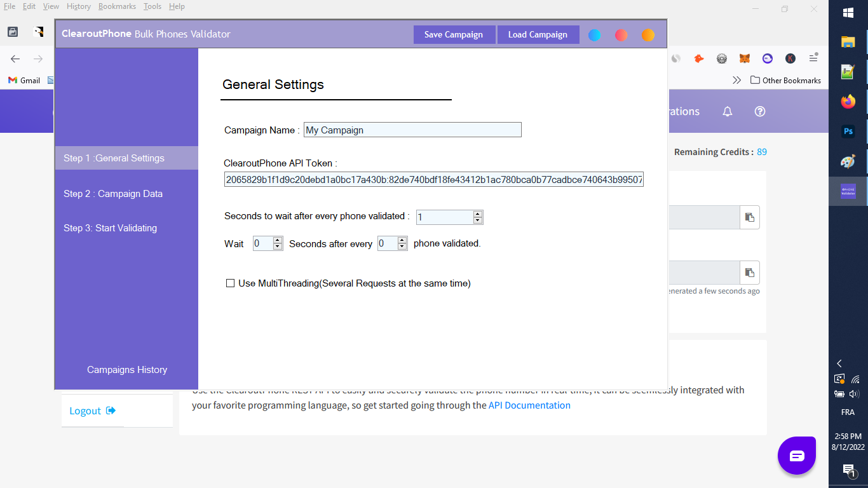
Task: Open the MetaMask fox extension
Action: [745, 58]
